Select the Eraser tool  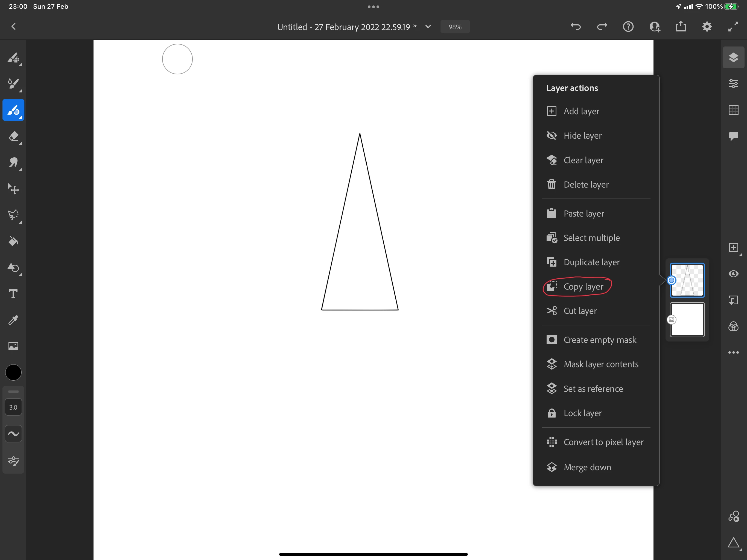pos(13,136)
